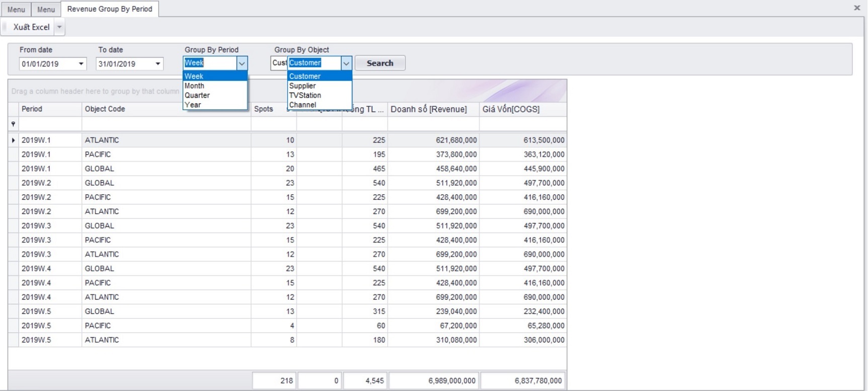Image resolution: width=868 pixels, height=391 pixels.
Task: Click revenue value 239,040,000
Action: (456, 311)
